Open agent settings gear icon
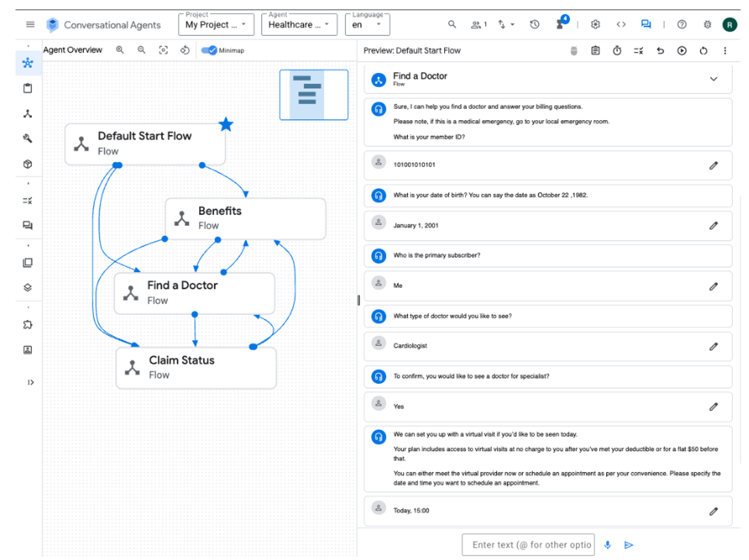 [x=595, y=24]
